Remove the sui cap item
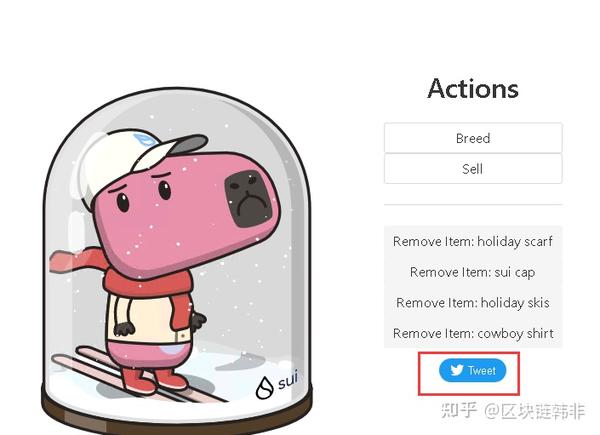This screenshot has height=435, width=600. click(x=473, y=272)
